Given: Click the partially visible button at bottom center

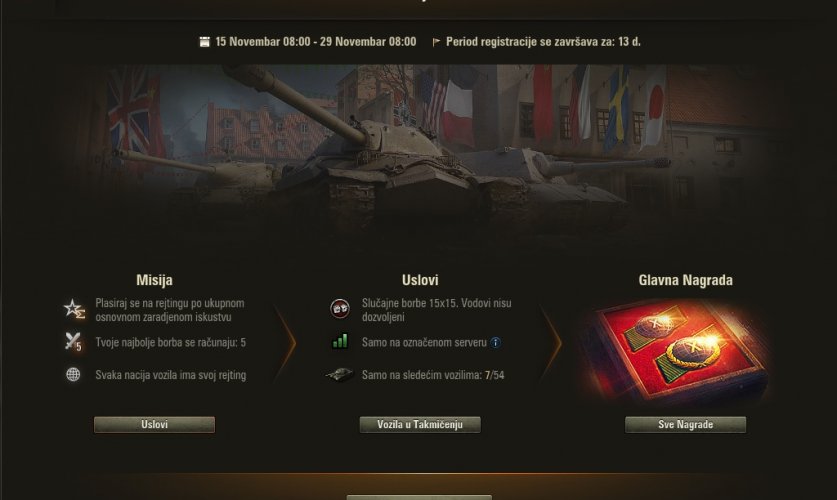Looking at the screenshot, I should click(419, 497).
